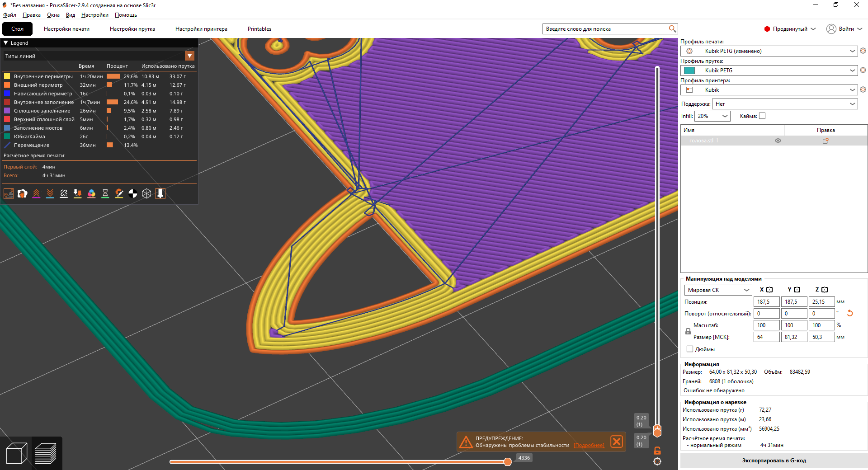The width and height of the screenshot is (868, 470).
Task: Switch to 3D editor view cube icon
Action: (x=17, y=453)
